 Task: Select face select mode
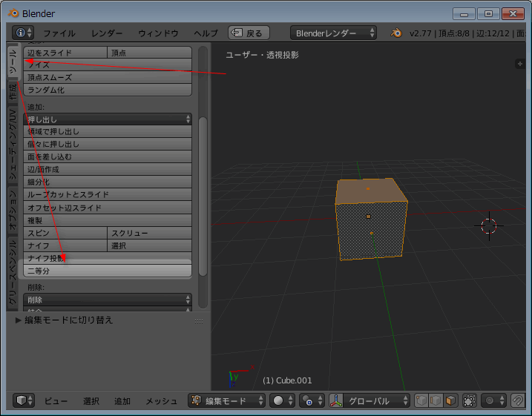pyautogui.click(x=450, y=400)
